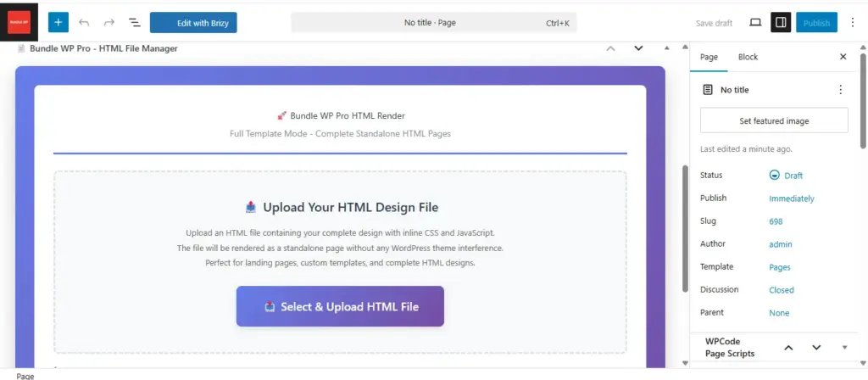The width and height of the screenshot is (868, 380).
Task: Click the blue Publish button
Action: pos(816,23)
